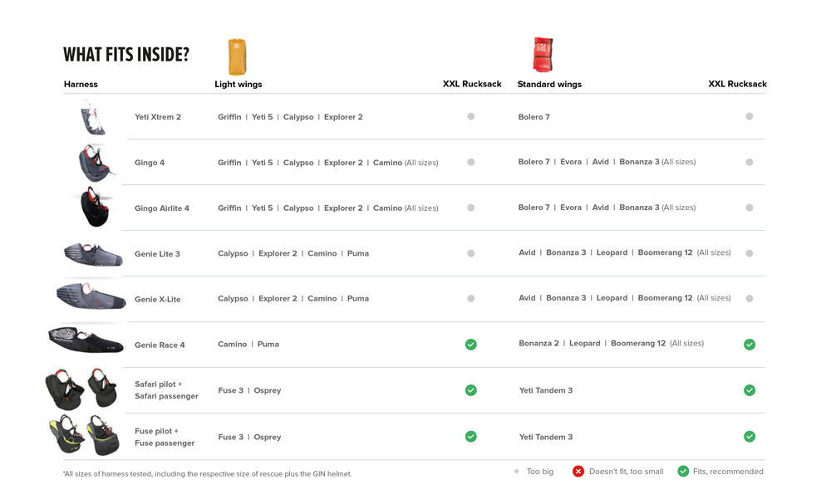831x504 pixels.
Task: Click the Safari pilot + passenger label
Action: point(166,390)
